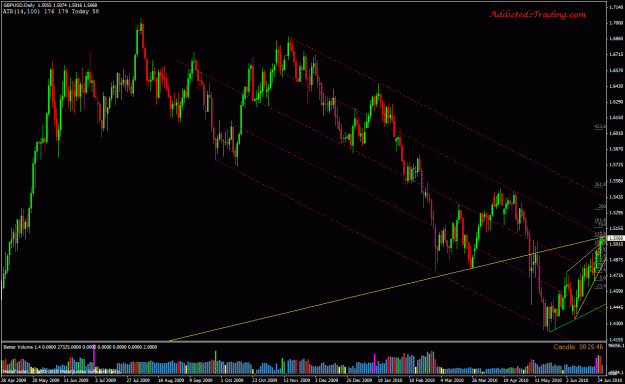Click the 3 Dec 2009 date label

[326, 380]
